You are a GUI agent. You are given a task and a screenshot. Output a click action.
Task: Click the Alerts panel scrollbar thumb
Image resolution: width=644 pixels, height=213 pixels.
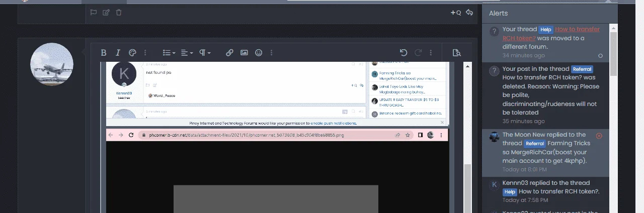click(x=613, y=54)
